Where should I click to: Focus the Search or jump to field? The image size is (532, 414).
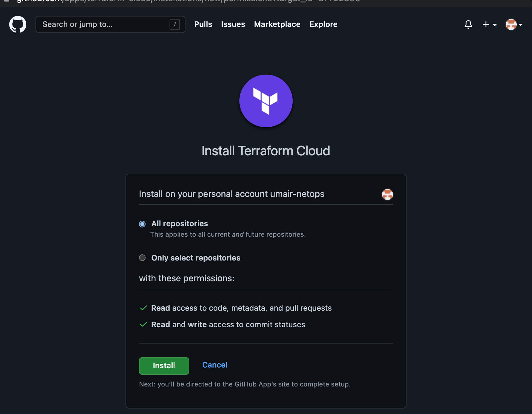tap(111, 24)
